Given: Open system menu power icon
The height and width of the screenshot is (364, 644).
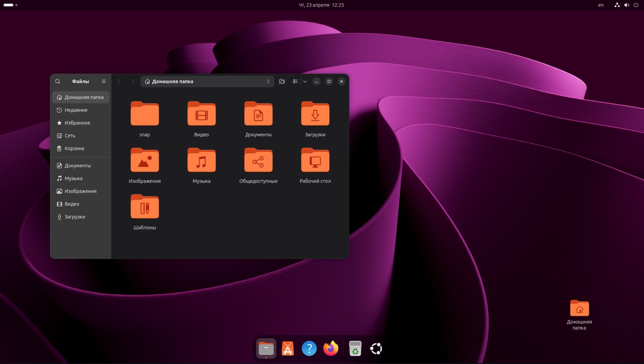Looking at the screenshot, I should pos(636,5).
